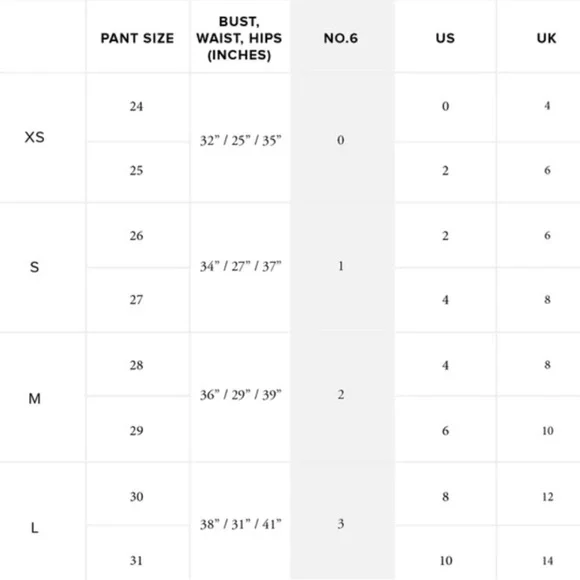This screenshot has height=580, width=580.
Task: Select the 38" / 31" / 41" measurements cell
Action: (x=240, y=524)
